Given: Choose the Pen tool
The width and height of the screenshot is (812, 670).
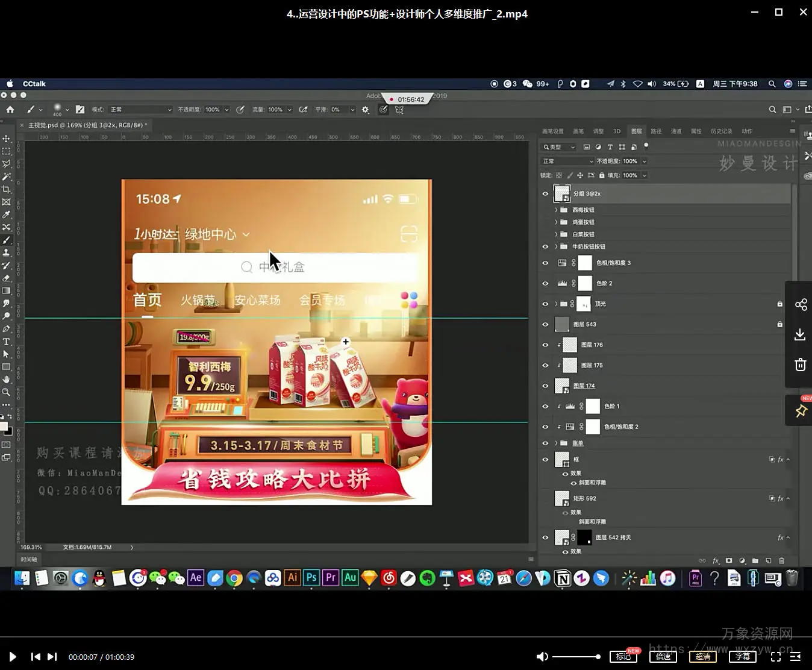Looking at the screenshot, I should 7,329.
